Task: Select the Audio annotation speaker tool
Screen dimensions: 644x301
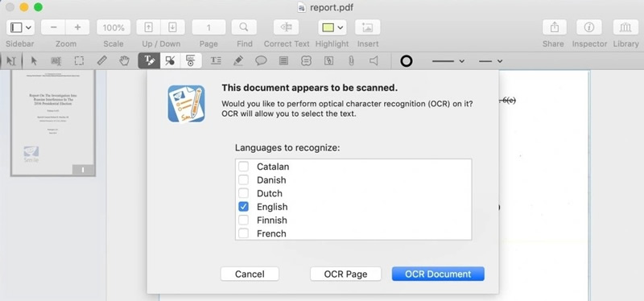Action: click(x=374, y=61)
